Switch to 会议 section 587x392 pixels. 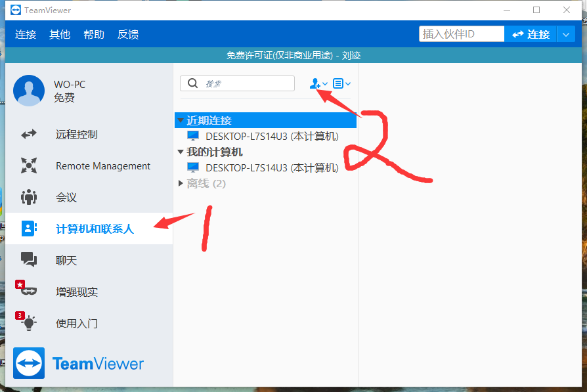pos(89,197)
